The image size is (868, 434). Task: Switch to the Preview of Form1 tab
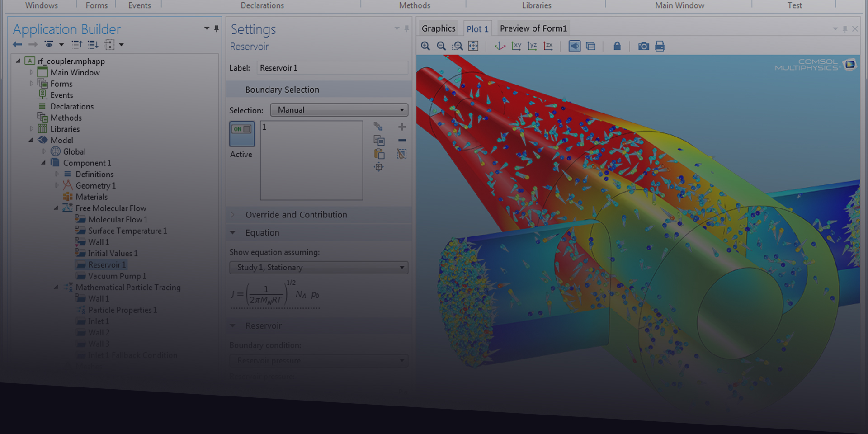(x=533, y=28)
